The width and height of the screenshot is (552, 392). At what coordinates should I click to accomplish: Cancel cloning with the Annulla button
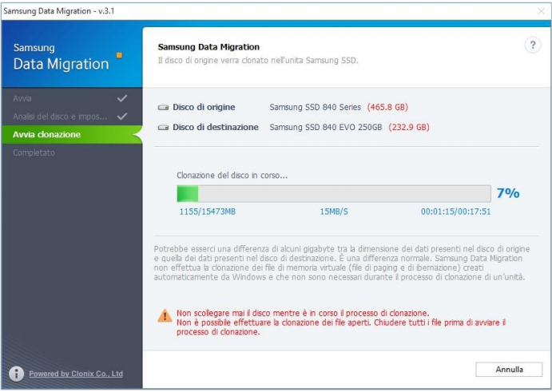509,370
